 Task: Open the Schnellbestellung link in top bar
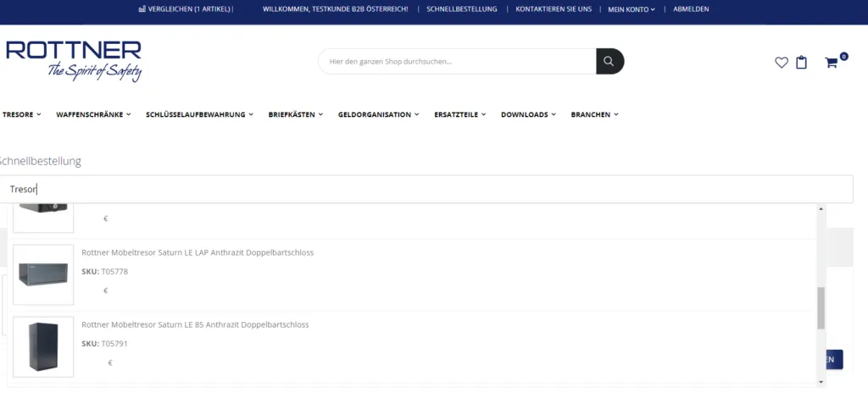[462, 9]
